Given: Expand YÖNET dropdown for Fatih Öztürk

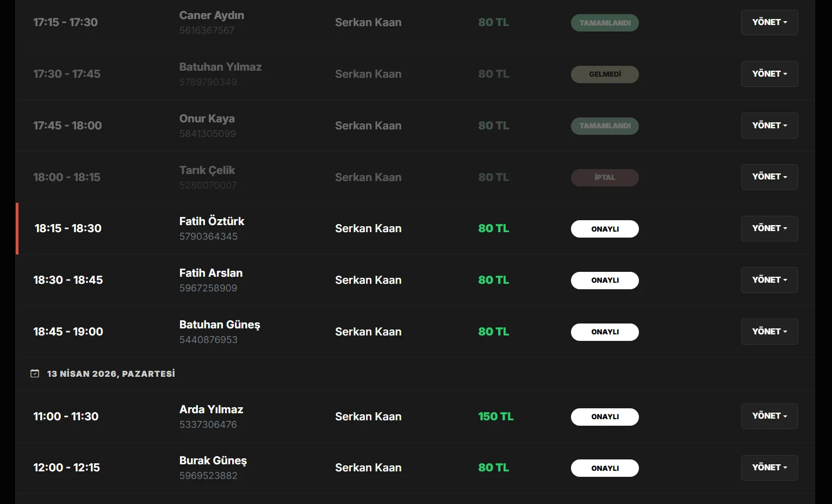Looking at the screenshot, I should point(769,228).
